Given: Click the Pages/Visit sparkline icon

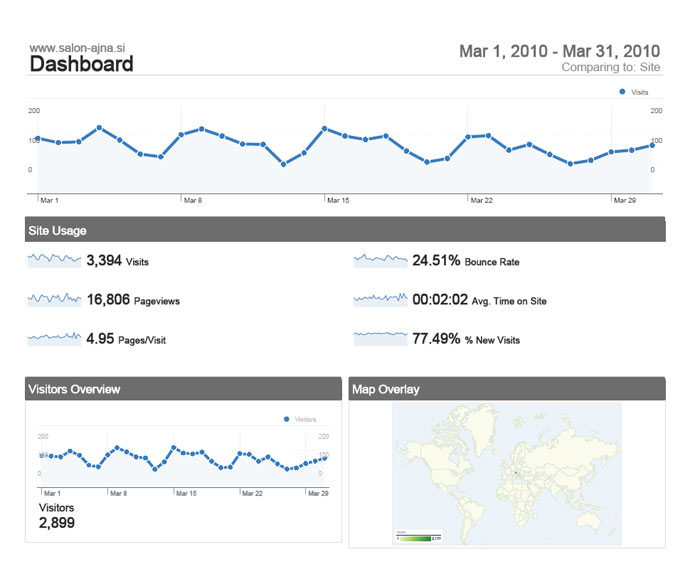Looking at the screenshot, I should coord(54,339).
